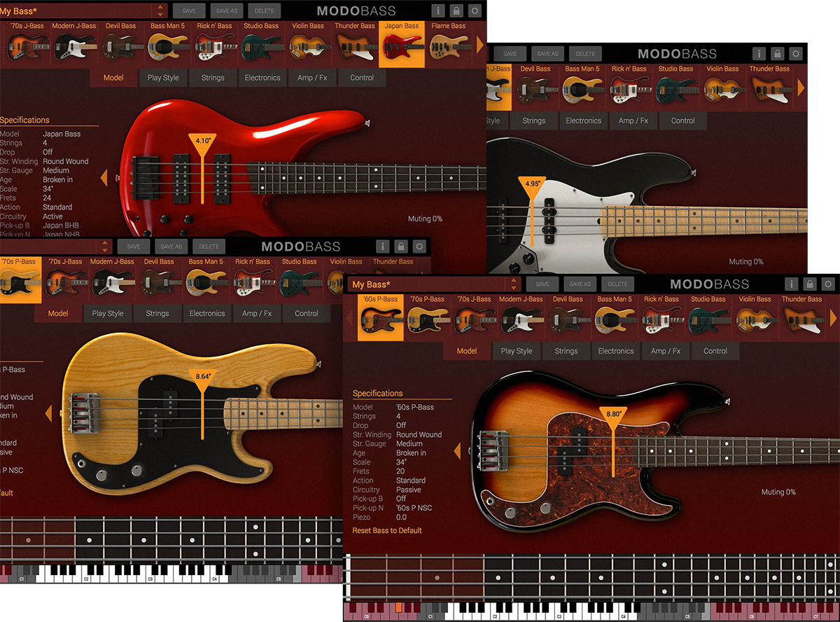Viewport: 840px width, 622px height.
Task: Click DELETE in the Japan Bass window
Action: click(265, 11)
